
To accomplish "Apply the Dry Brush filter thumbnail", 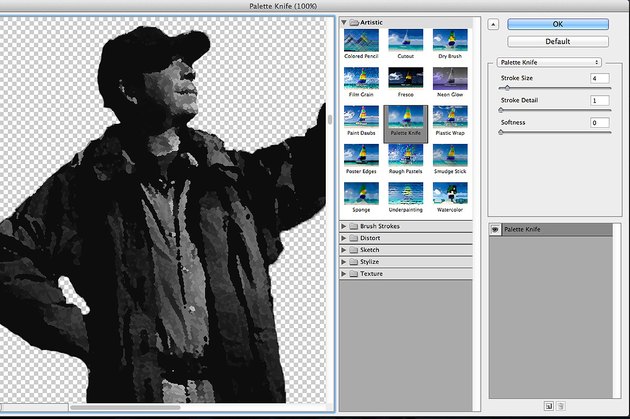I will (450, 44).
